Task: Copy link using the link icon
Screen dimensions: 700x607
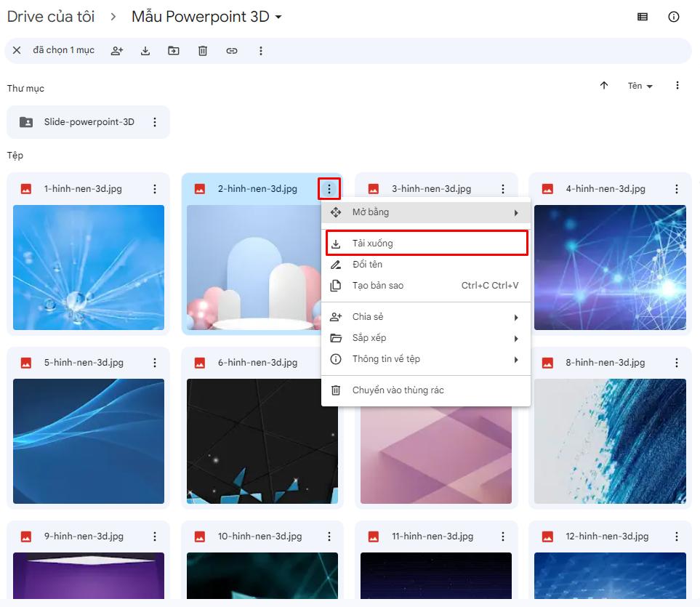Action: (231, 51)
